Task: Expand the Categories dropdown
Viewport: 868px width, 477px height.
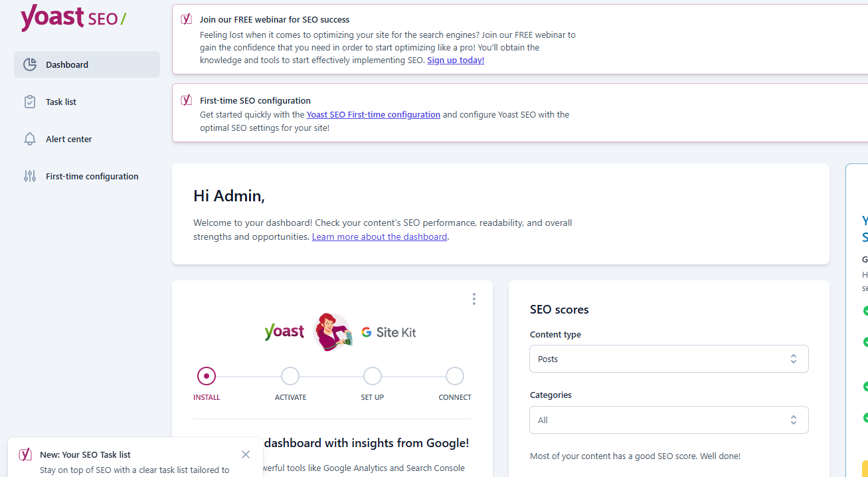Action: (x=669, y=420)
